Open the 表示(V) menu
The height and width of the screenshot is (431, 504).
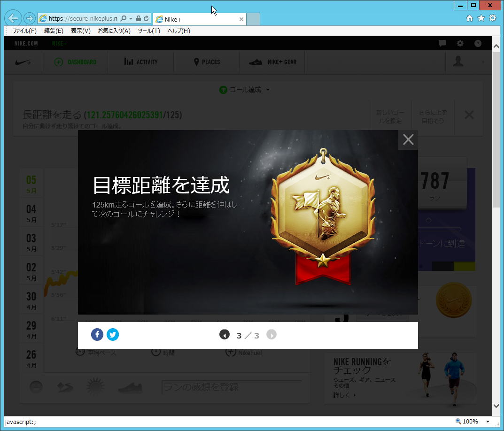pyautogui.click(x=81, y=31)
